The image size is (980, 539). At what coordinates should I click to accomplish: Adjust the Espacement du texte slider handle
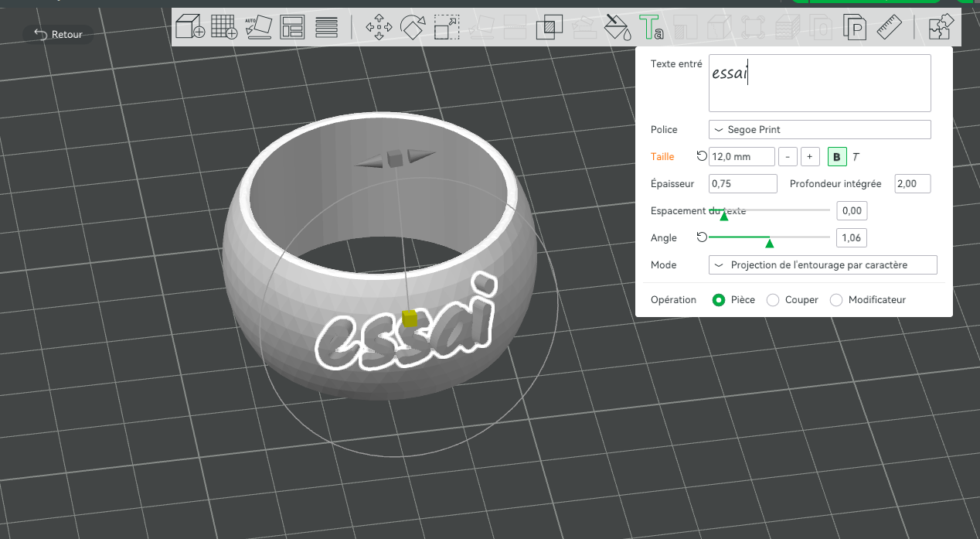coord(724,216)
